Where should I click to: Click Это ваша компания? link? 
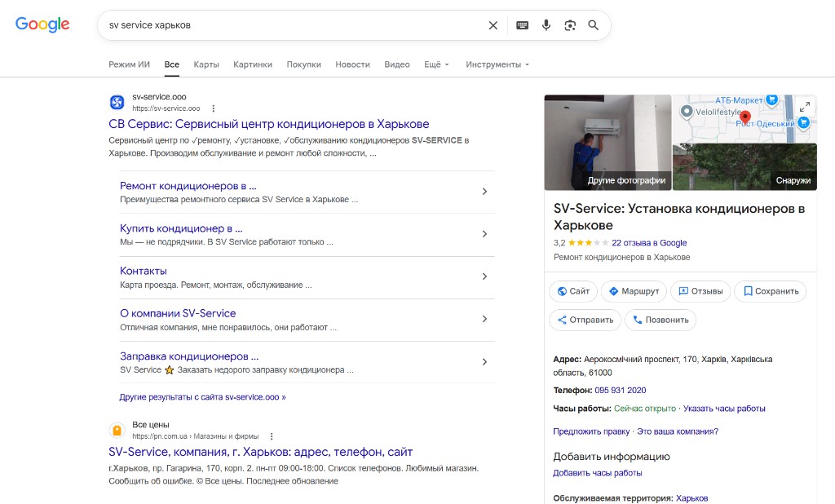pos(678,431)
